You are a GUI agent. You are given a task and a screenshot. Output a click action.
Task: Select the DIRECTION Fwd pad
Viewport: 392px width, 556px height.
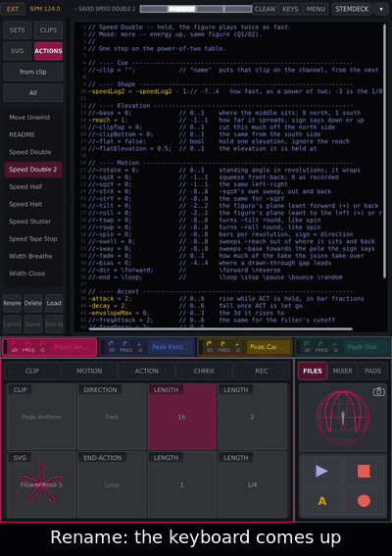tap(112, 417)
